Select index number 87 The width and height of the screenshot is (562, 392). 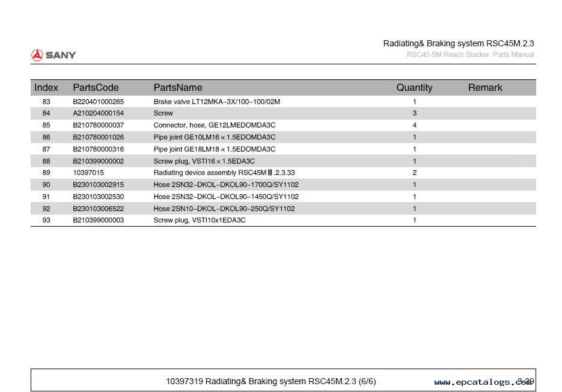coord(46,149)
